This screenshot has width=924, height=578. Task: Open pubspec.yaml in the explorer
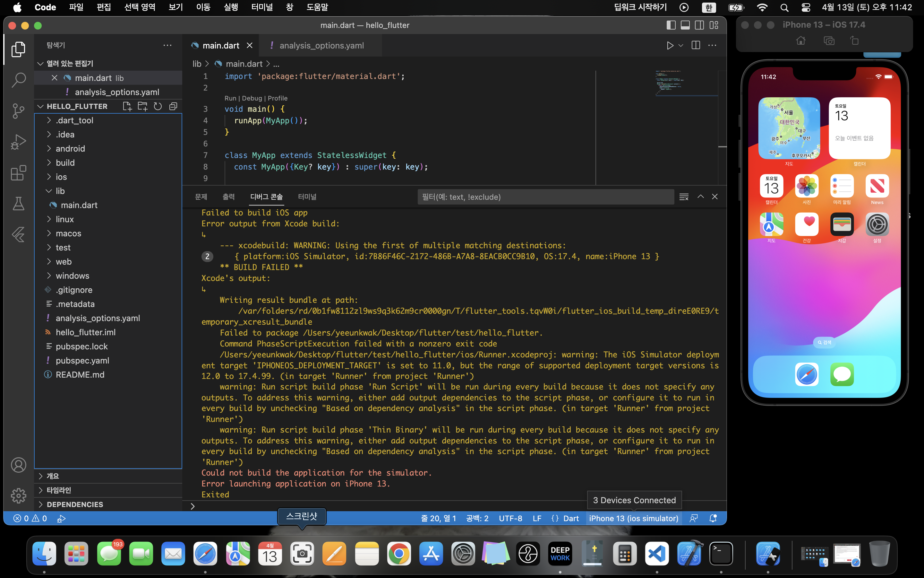tap(108, 361)
